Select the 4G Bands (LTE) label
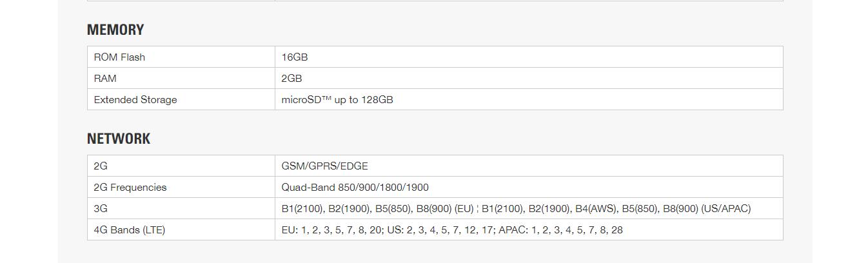The image size is (868, 263). [130, 230]
